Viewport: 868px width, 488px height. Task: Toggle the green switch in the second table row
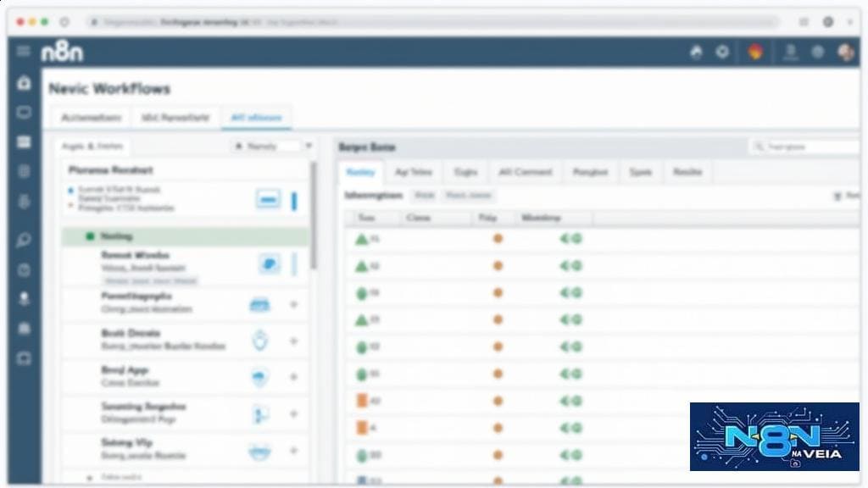click(571, 265)
